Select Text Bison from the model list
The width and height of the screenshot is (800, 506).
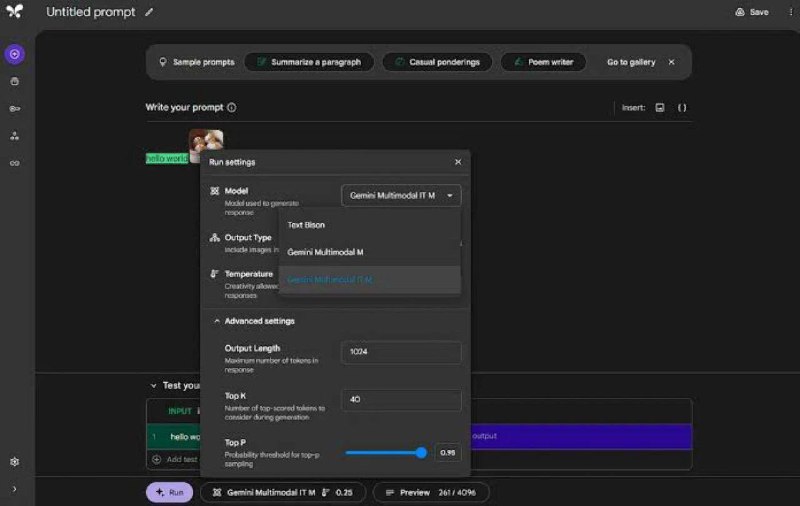(306, 225)
